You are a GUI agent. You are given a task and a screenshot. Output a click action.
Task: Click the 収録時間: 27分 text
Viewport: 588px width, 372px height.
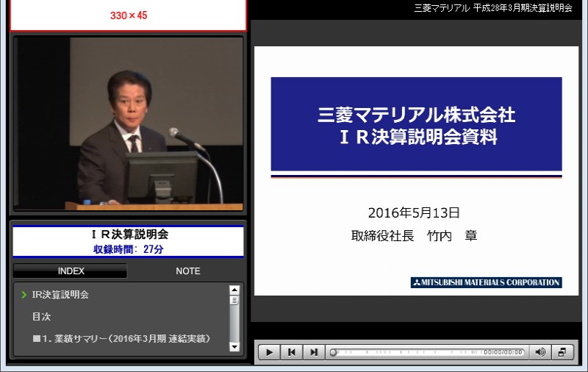128,249
